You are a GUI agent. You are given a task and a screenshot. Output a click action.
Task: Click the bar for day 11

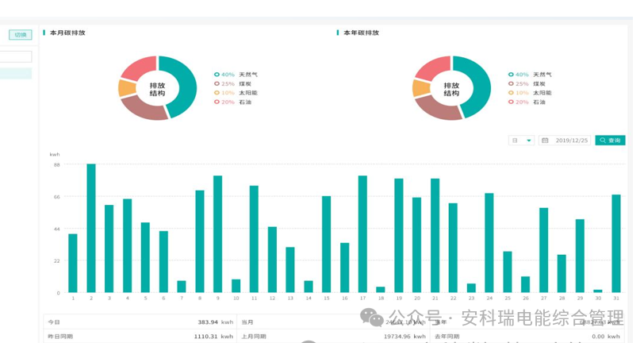(254, 239)
